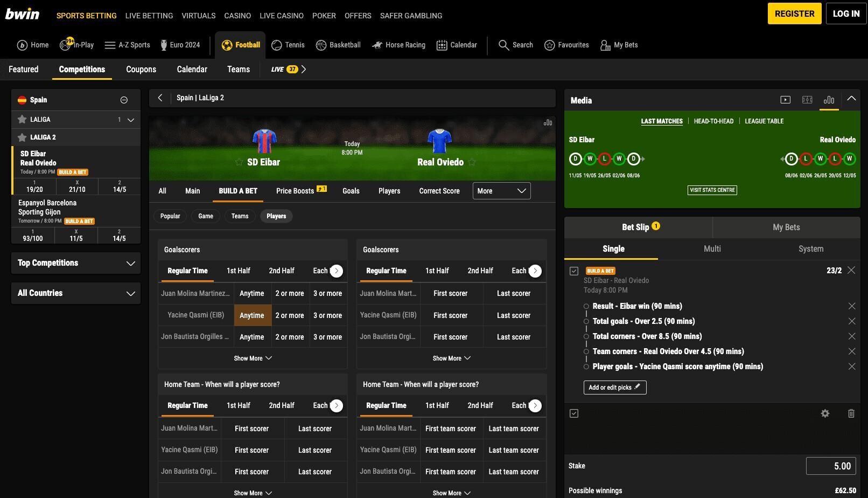
Task: Select SD Eibar win odds 19/20
Action: pos(34,186)
